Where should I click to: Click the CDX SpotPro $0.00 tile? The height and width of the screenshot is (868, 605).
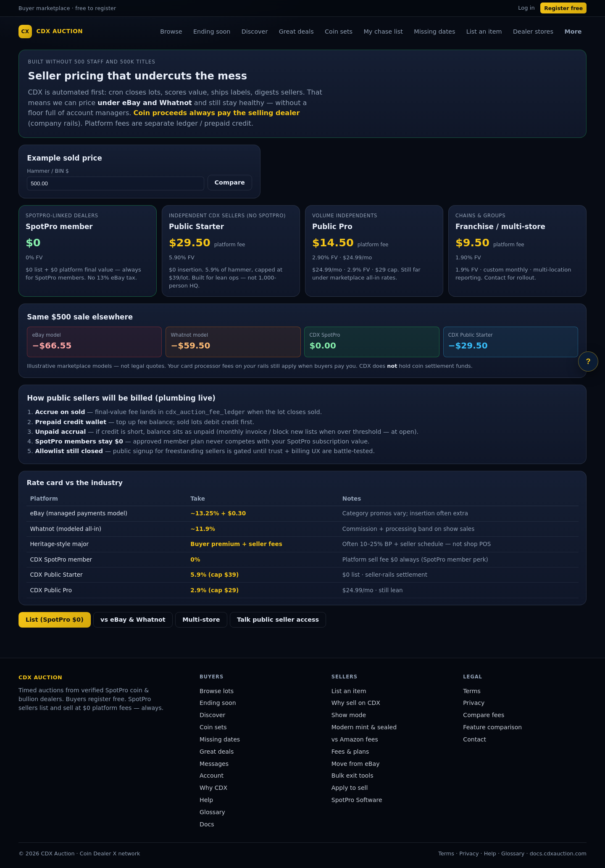coord(372,342)
